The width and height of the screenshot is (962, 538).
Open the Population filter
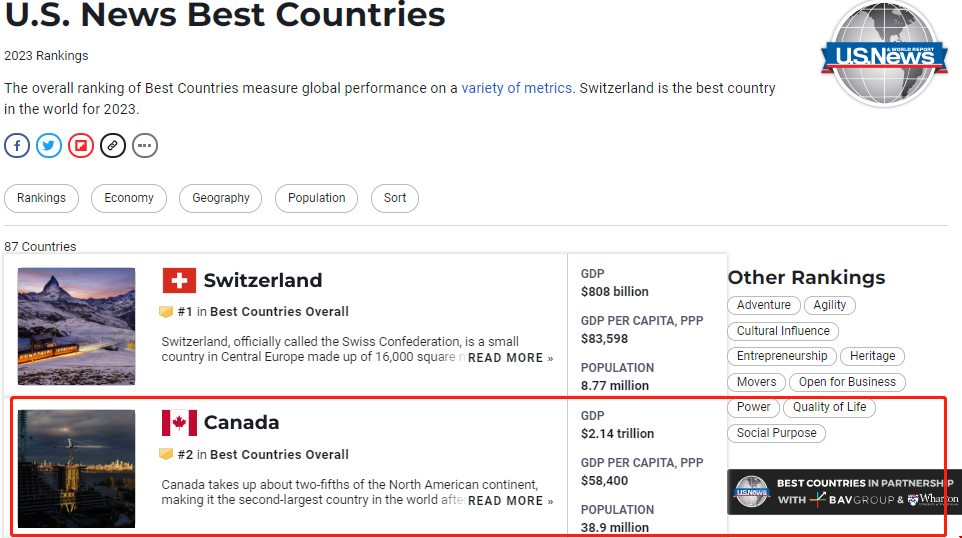[x=316, y=198]
